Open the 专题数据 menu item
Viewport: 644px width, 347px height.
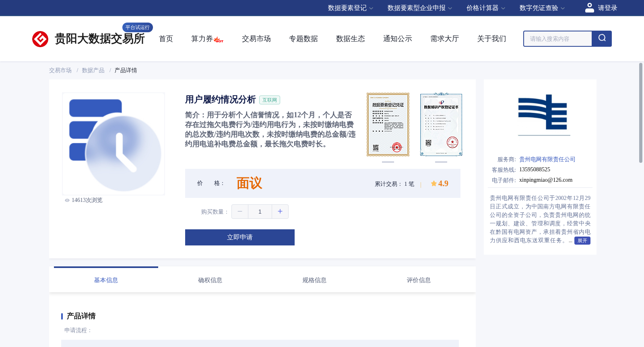303,39
